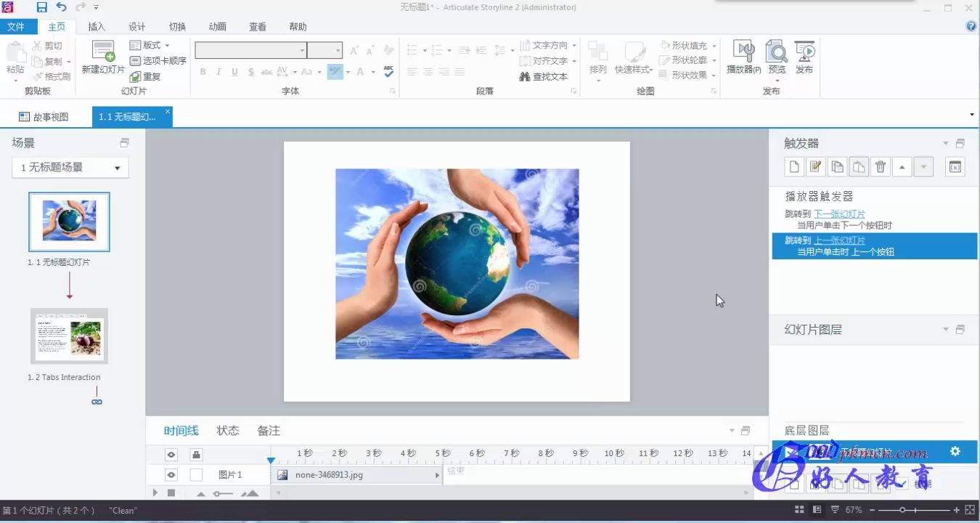Switch to the 插入 ribbon tab
Viewport: 980px width, 523px height.
coord(97,26)
